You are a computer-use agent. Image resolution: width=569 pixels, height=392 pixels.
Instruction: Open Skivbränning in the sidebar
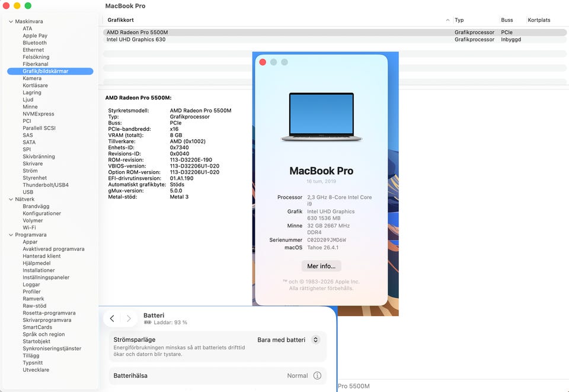click(39, 157)
